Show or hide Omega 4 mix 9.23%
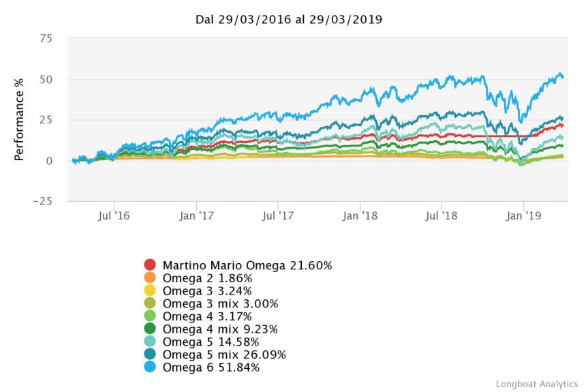The height and width of the screenshot is (392, 588). click(220, 329)
